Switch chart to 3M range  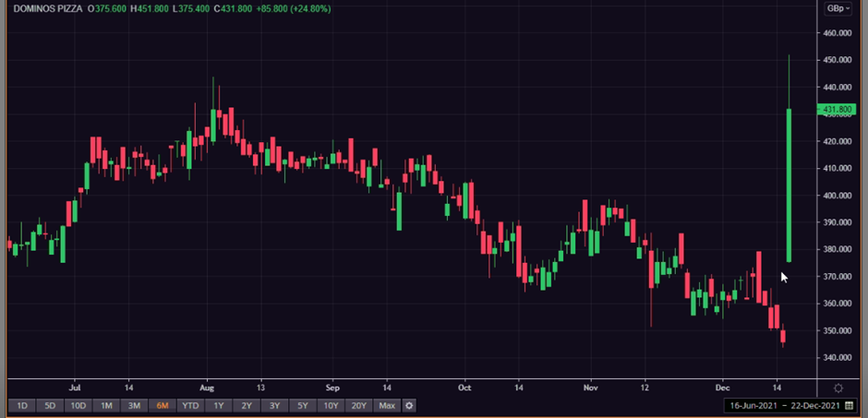(134, 406)
